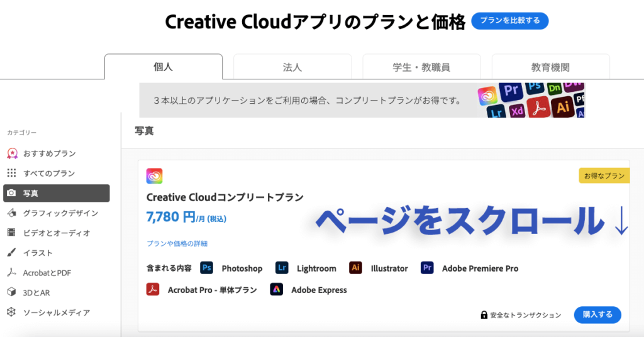The width and height of the screenshot is (644, 337).
Task: Click the ソーシャルメディア category icon
Action: (11, 312)
